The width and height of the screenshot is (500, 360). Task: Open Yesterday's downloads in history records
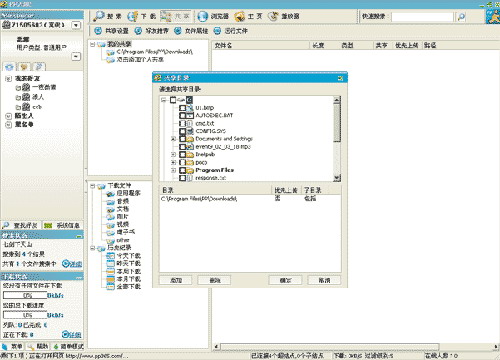124,263
